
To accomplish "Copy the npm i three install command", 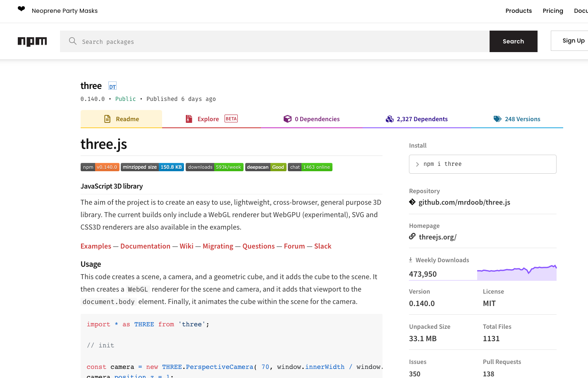I will pyautogui.click(x=483, y=164).
